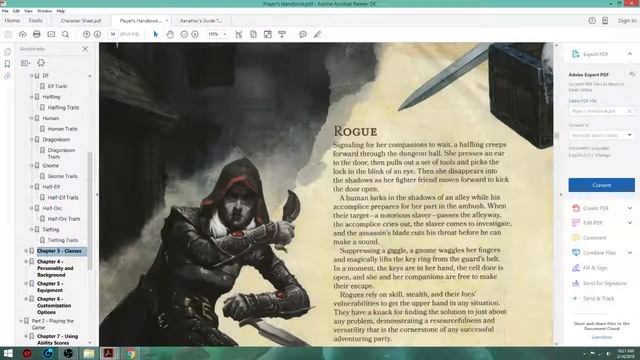Send file by email envelope icon
Image resolution: width=640 pixels, height=360 pixels.
point(51,34)
